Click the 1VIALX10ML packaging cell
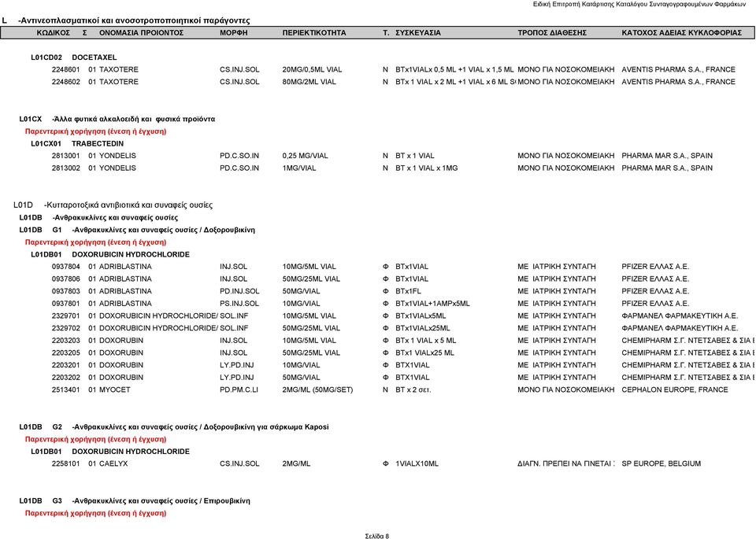Image resolution: width=756 pixels, height=539 pixels. 417,464
